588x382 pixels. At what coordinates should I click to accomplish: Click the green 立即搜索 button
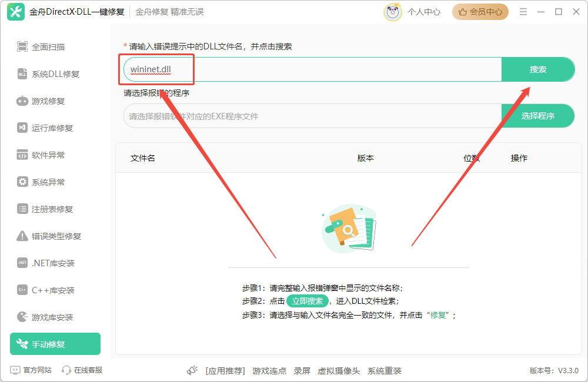(308, 301)
